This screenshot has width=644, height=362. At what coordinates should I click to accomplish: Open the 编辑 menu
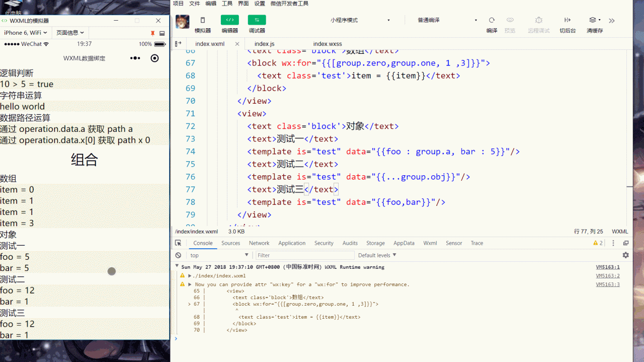pyautogui.click(x=211, y=4)
